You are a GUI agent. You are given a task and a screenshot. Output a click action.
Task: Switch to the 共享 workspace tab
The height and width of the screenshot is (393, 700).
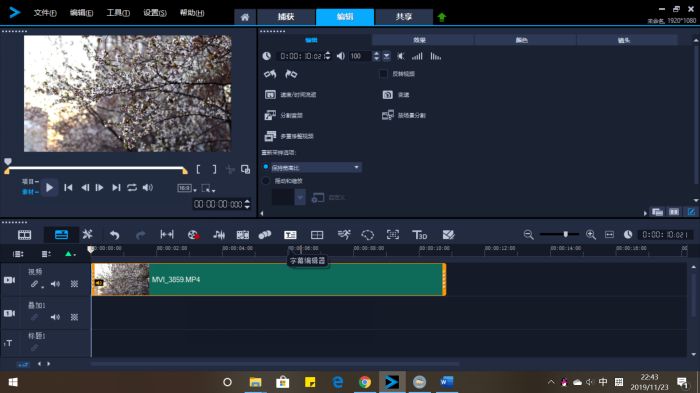tap(404, 17)
